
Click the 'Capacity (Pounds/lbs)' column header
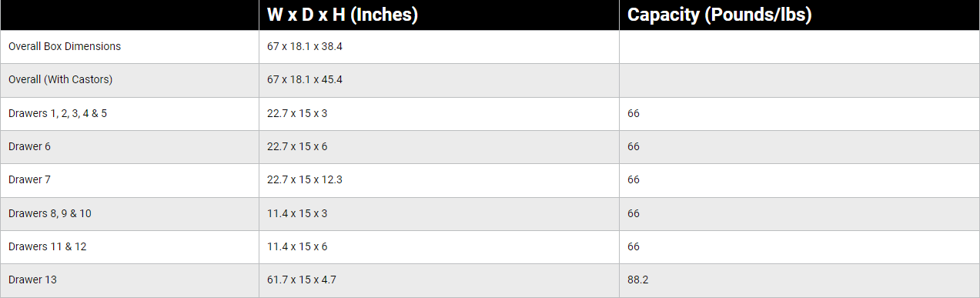click(720, 15)
